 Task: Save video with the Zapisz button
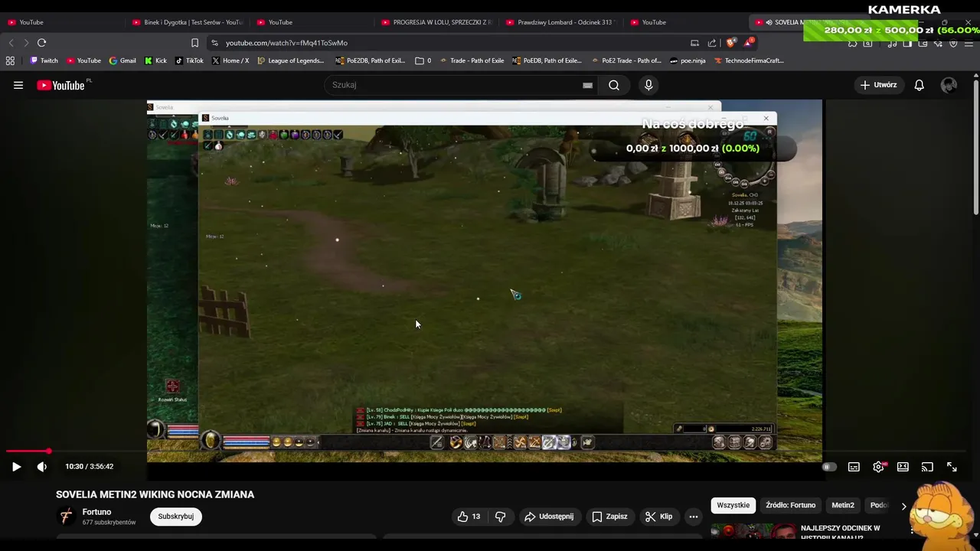click(609, 517)
